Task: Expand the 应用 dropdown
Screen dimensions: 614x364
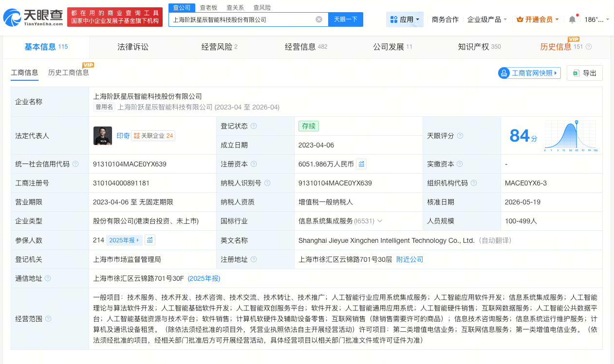Action: tap(405, 19)
